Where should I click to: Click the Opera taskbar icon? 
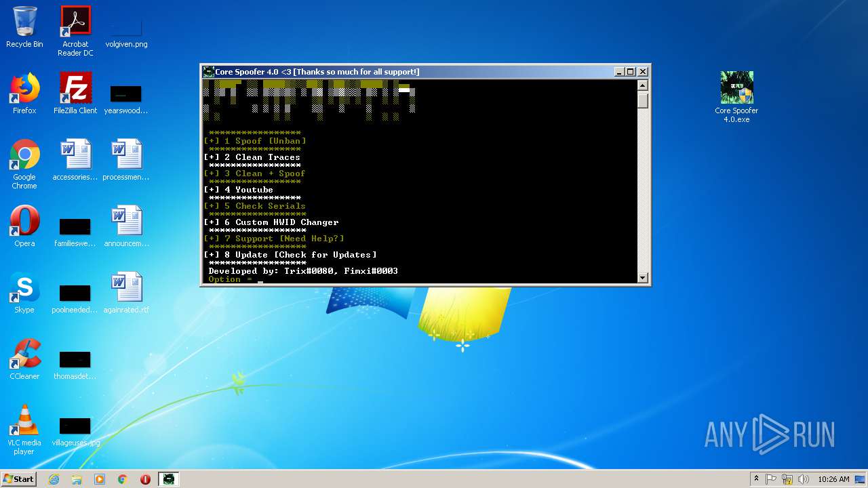tap(145, 479)
